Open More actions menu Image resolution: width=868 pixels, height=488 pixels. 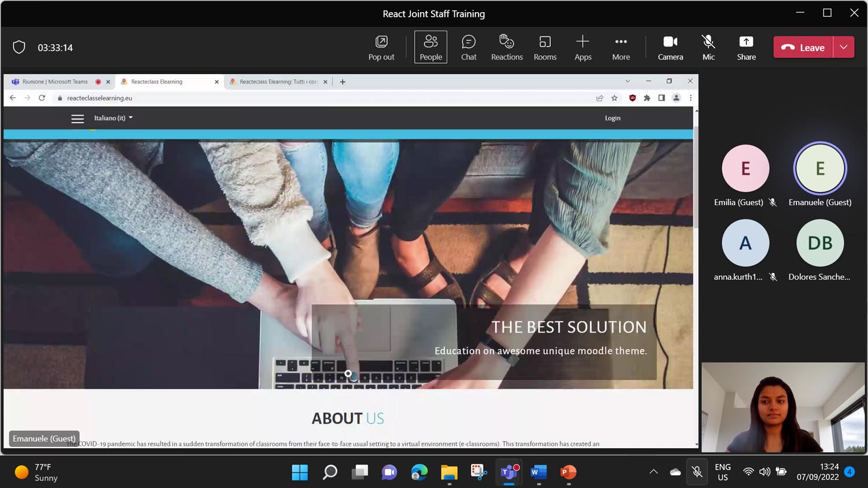coord(621,47)
